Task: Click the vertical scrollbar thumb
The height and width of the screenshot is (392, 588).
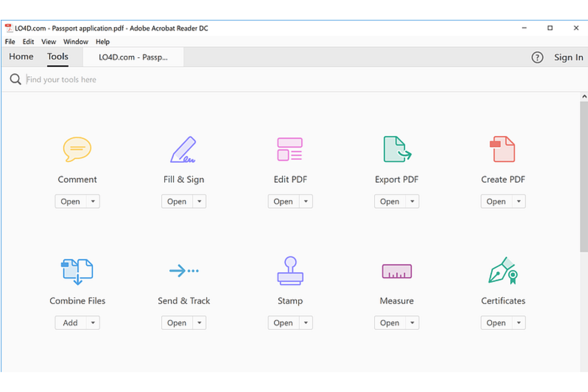Action: (584, 177)
